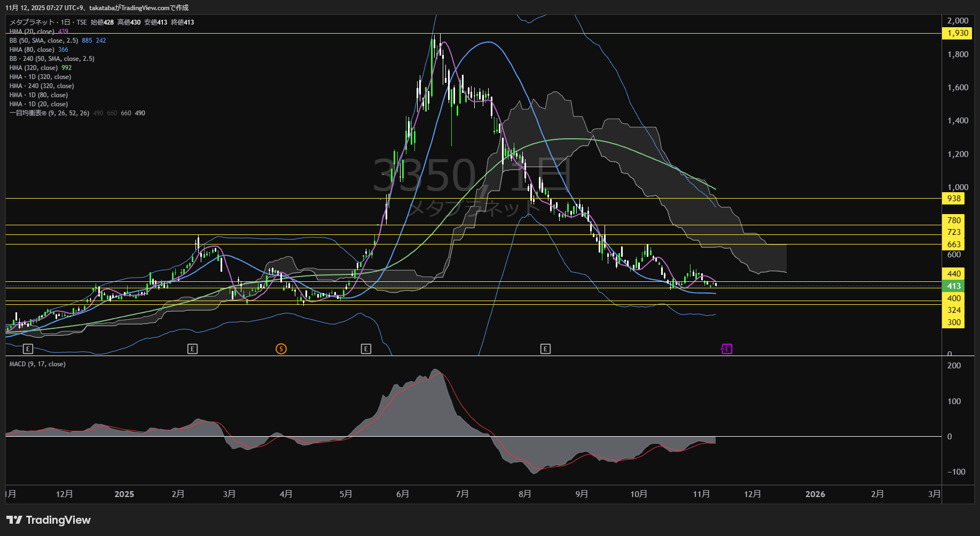Click the メタプラネット symbol title in legend
The image size is (980, 536).
[x=32, y=22]
